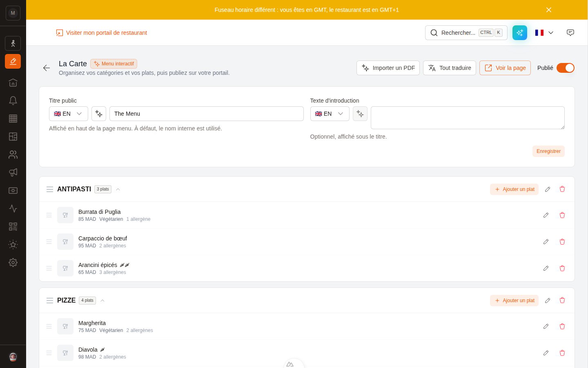
Task: Open the QR code sidebar icon
Action: pos(13,227)
